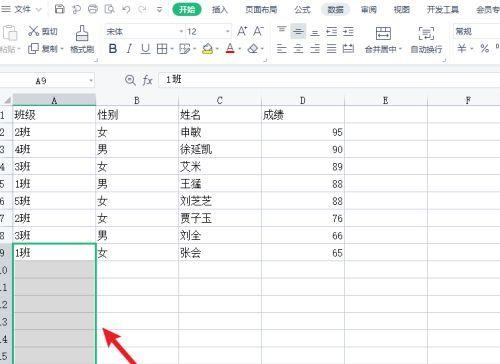The image size is (500, 364).
Task: Increase font size with the larger A
Action: pos(242,32)
